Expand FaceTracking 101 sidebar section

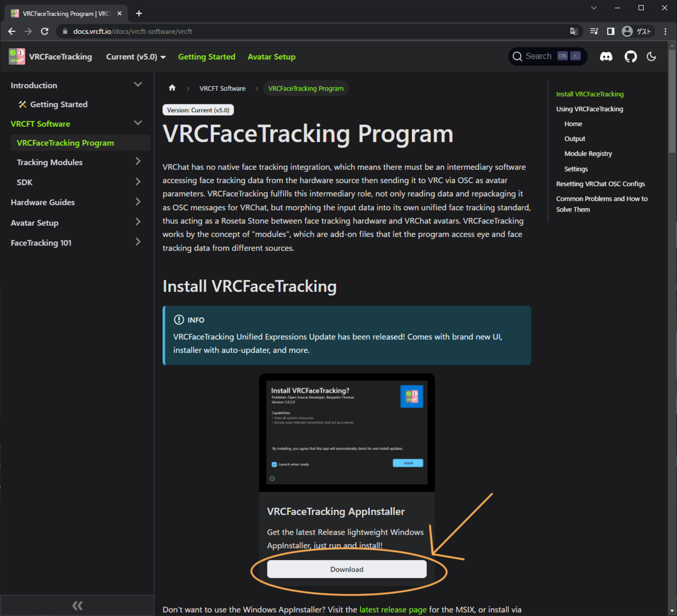click(x=138, y=243)
